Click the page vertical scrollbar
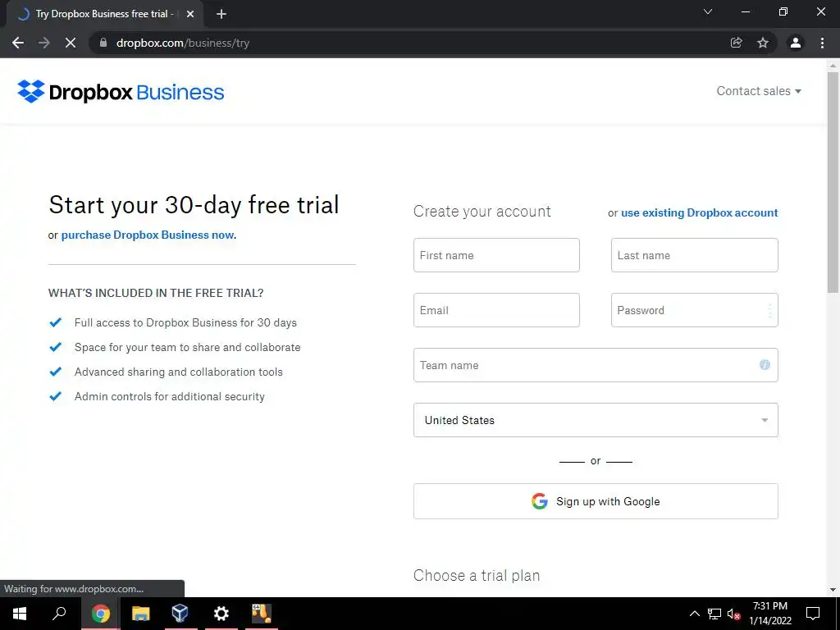 tap(833, 183)
